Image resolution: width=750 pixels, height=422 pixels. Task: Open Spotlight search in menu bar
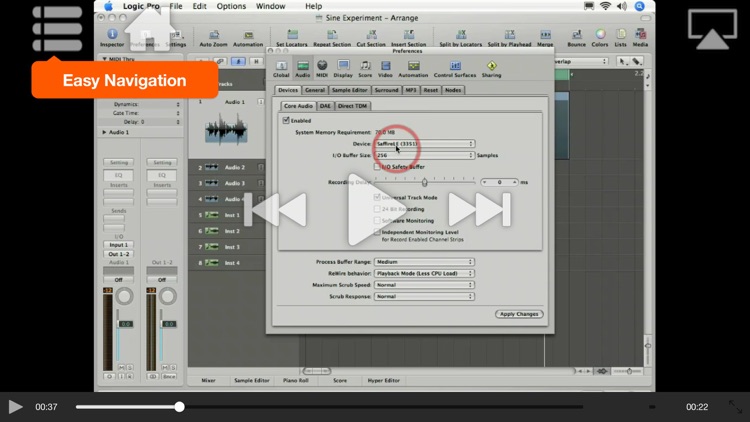coord(640,6)
